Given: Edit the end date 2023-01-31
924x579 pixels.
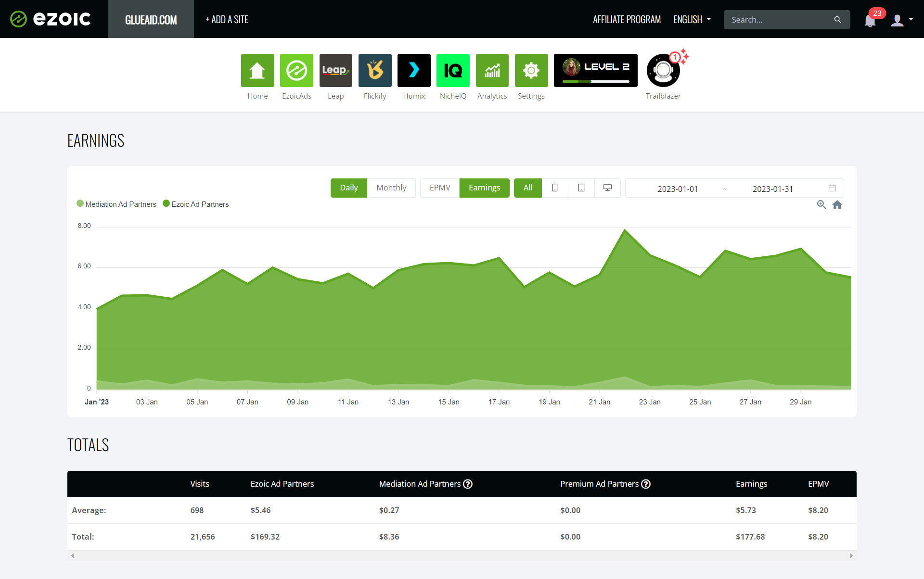Looking at the screenshot, I should click(x=772, y=189).
